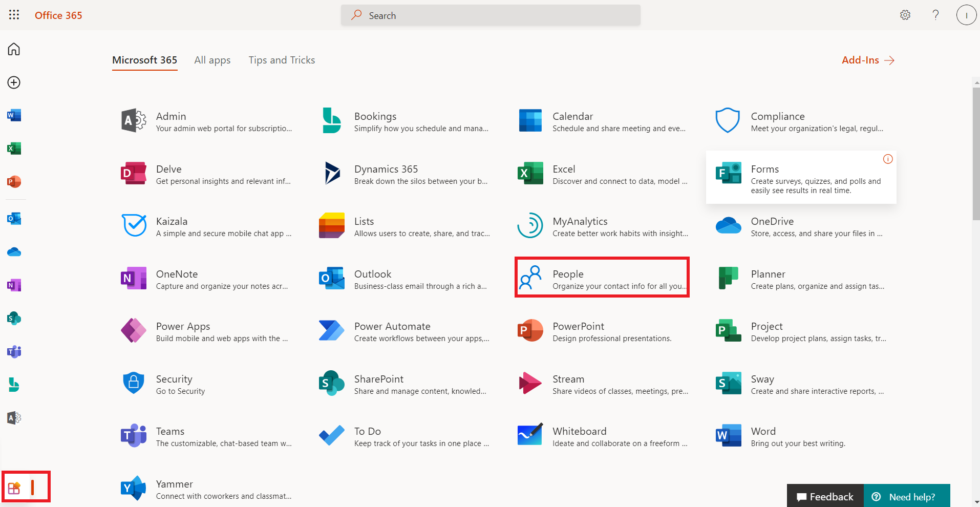Click the vertical scrollbar thumb
This screenshot has width=980, height=507.
tap(976, 154)
